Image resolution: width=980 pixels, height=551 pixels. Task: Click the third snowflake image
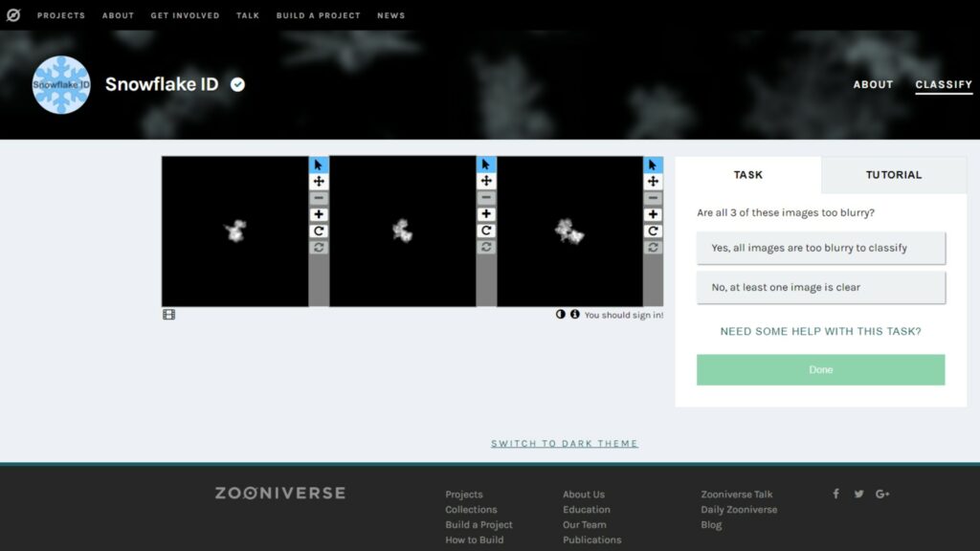pos(570,231)
